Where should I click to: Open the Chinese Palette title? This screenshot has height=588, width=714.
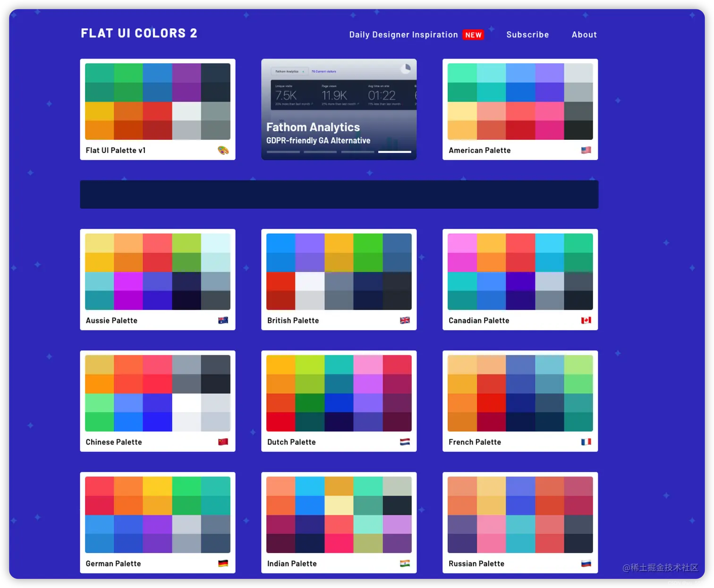tap(114, 442)
